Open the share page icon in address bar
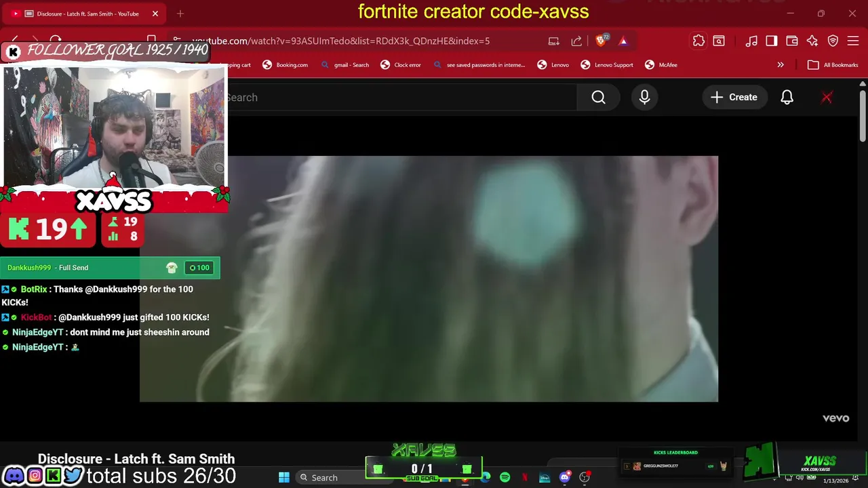Image resolution: width=868 pixels, height=488 pixels. coord(576,41)
